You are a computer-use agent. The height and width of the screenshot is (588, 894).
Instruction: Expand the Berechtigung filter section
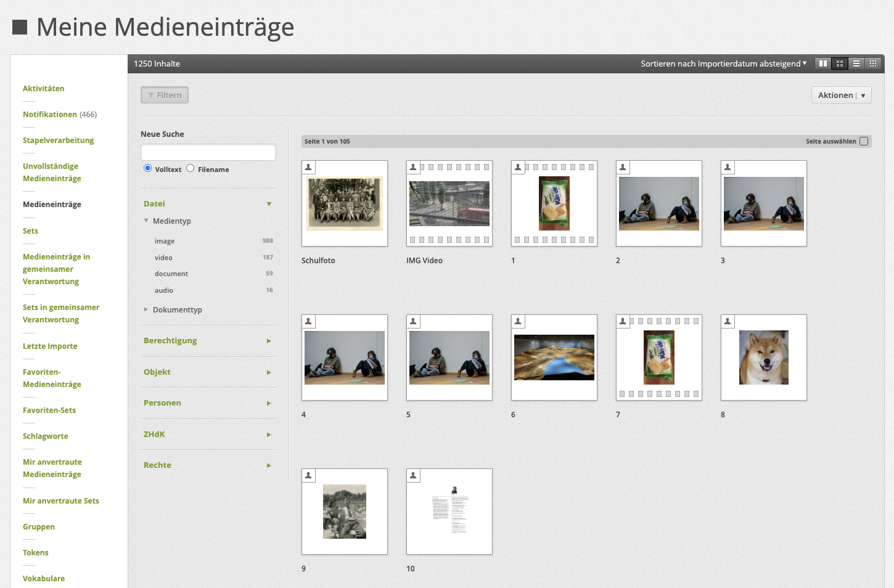pyautogui.click(x=171, y=341)
